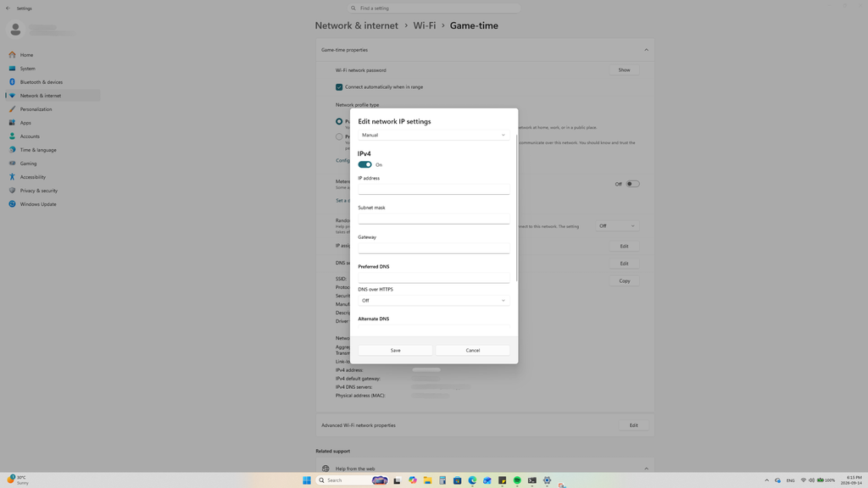This screenshot has width=868, height=488.
Task: Click the Subnet mask input field
Action: click(433, 218)
